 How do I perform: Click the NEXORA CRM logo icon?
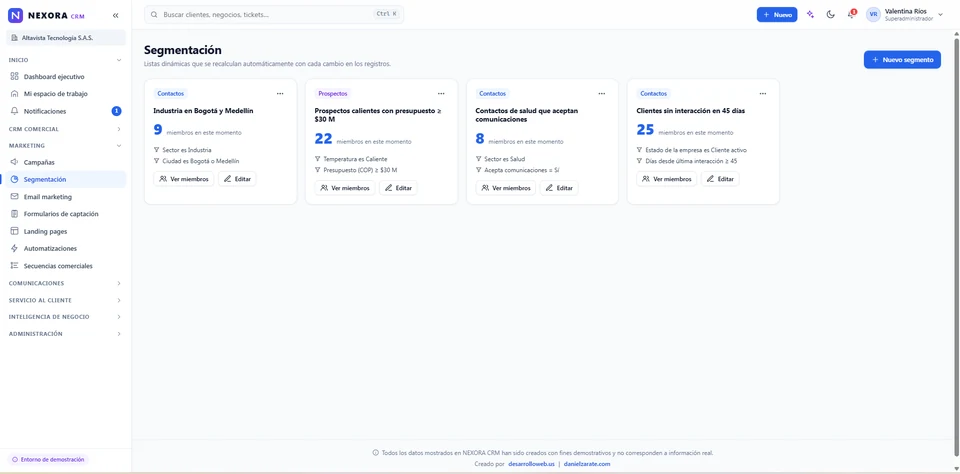[x=15, y=15]
